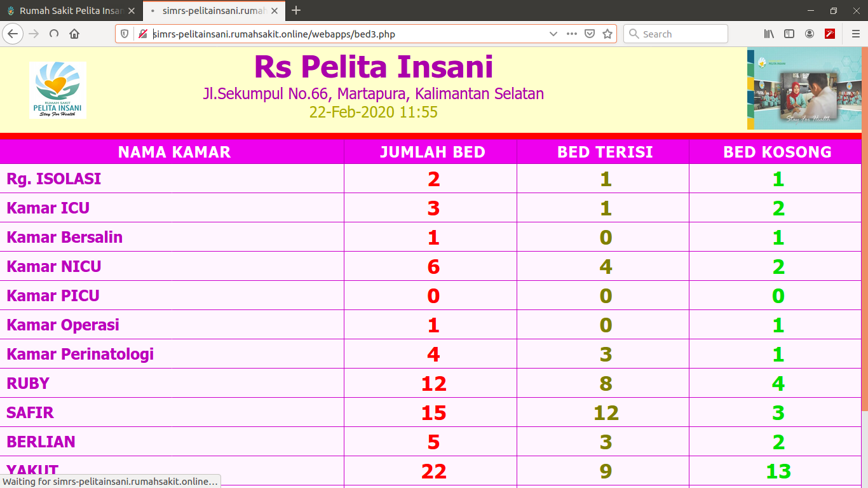Select the BERLIAN room row name

[x=41, y=442]
